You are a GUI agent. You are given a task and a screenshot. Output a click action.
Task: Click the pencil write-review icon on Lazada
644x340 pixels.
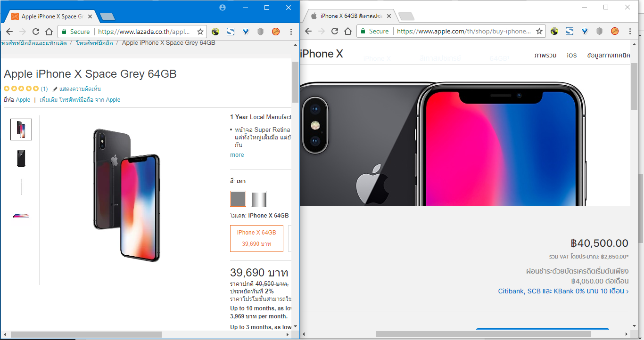click(55, 89)
